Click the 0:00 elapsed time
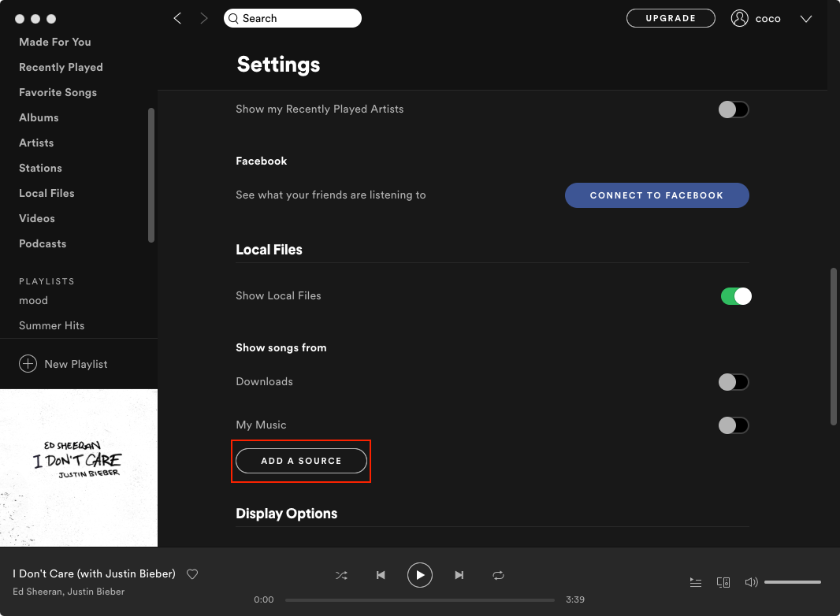This screenshot has width=840, height=616. click(263, 599)
